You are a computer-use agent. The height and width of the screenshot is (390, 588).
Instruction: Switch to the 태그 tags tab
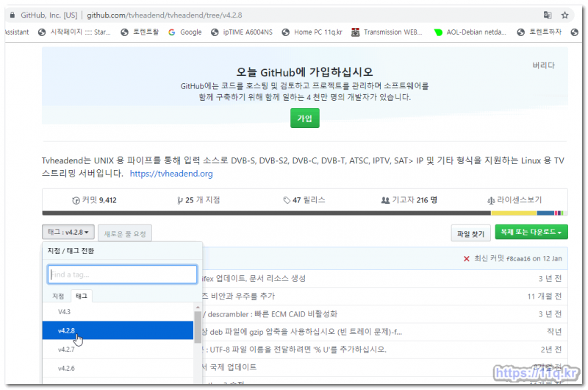tap(82, 296)
